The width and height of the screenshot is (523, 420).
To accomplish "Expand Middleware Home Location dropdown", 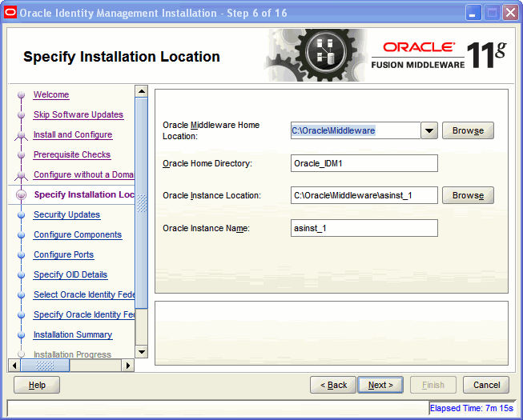I will (x=429, y=130).
